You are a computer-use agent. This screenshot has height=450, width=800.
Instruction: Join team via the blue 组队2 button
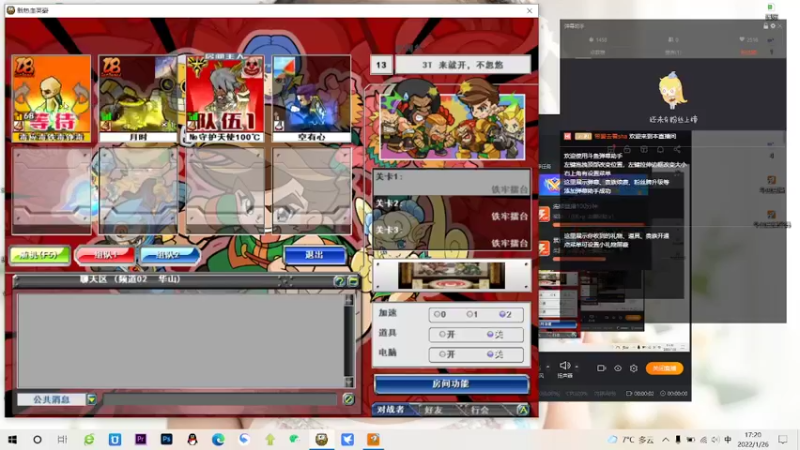pyautogui.click(x=169, y=255)
